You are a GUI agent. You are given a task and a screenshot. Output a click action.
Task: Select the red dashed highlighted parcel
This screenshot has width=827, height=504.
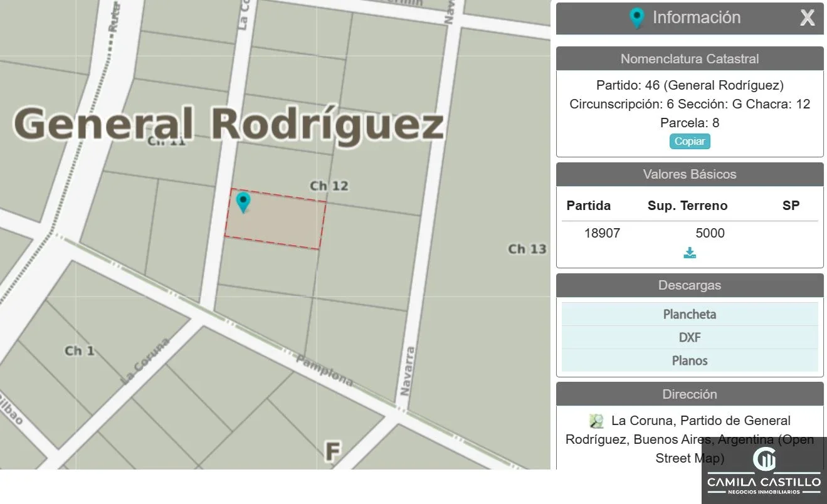click(x=276, y=219)
